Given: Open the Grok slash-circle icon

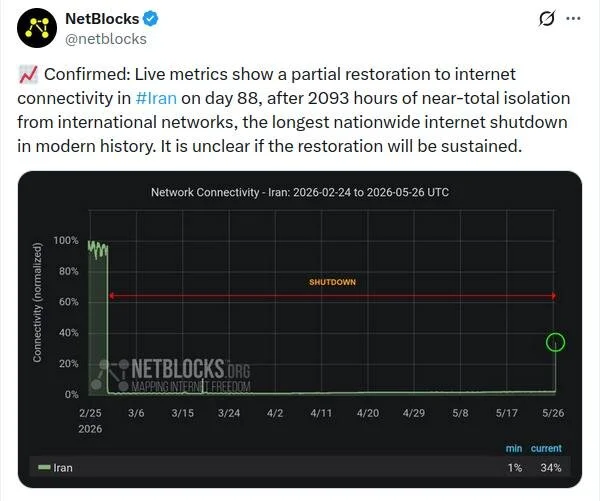Looking at the screenshot, I should [x=546, y=18].
